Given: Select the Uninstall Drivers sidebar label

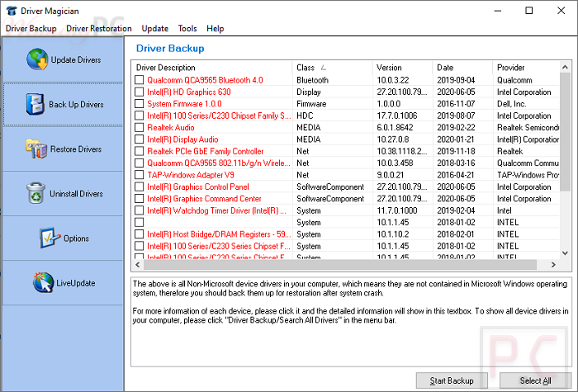Looking at the screenshot, I should 76,194.
